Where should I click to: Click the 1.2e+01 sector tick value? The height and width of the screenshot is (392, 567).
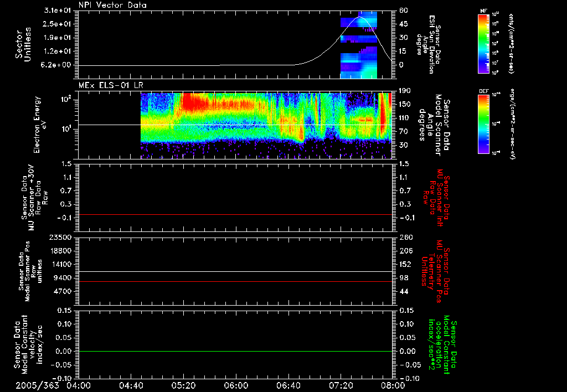click(x=58, y=51)
